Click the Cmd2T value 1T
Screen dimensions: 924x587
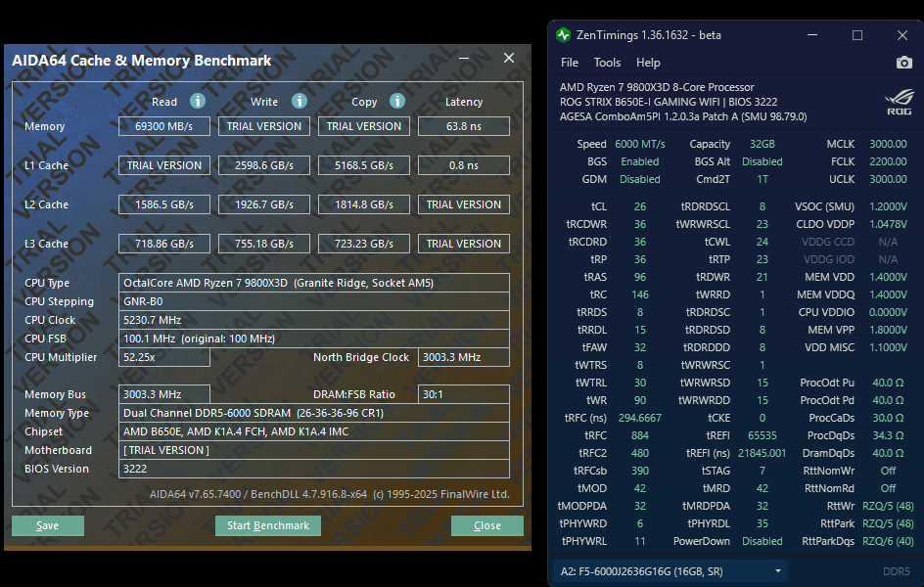click(x=762, y=179)
